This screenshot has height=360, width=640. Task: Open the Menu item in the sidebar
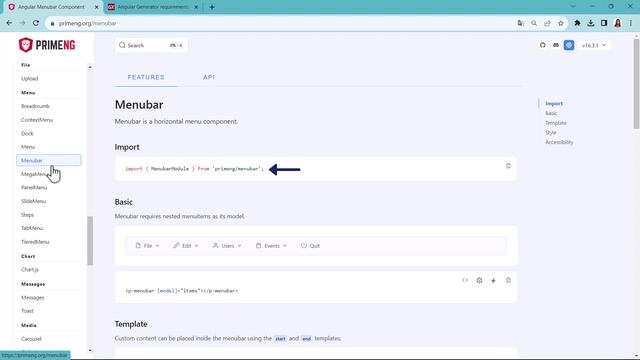(28, 147)
